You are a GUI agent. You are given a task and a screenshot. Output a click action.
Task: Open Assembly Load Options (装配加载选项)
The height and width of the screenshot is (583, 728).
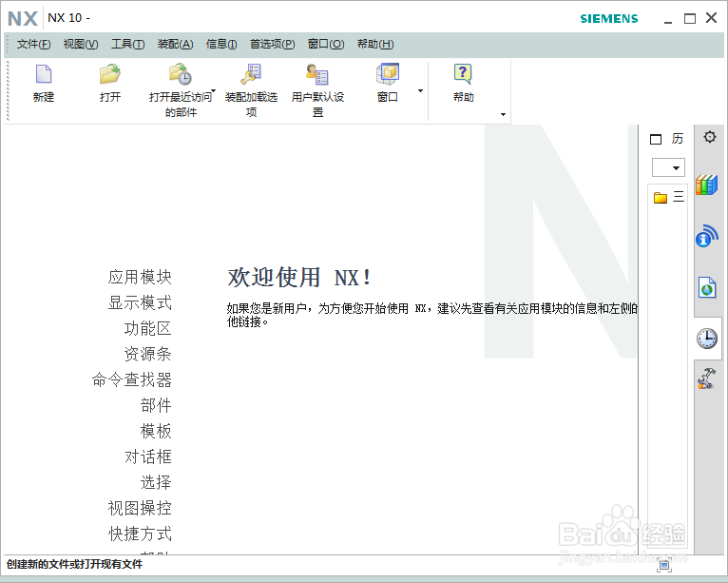tap(251, 74)
